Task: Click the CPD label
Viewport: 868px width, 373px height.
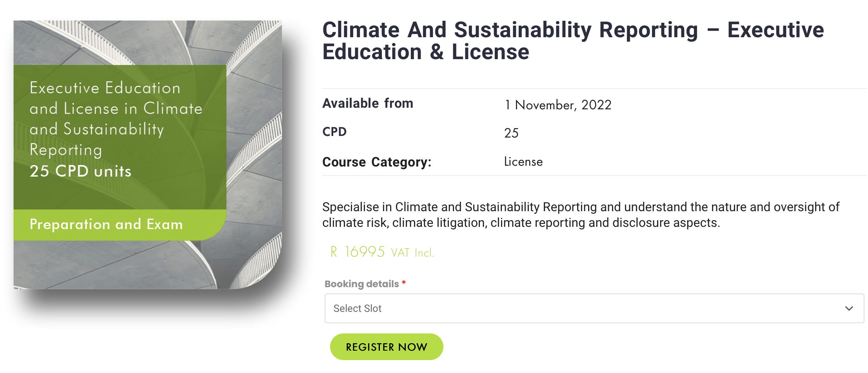Action: tap(334, 132)
